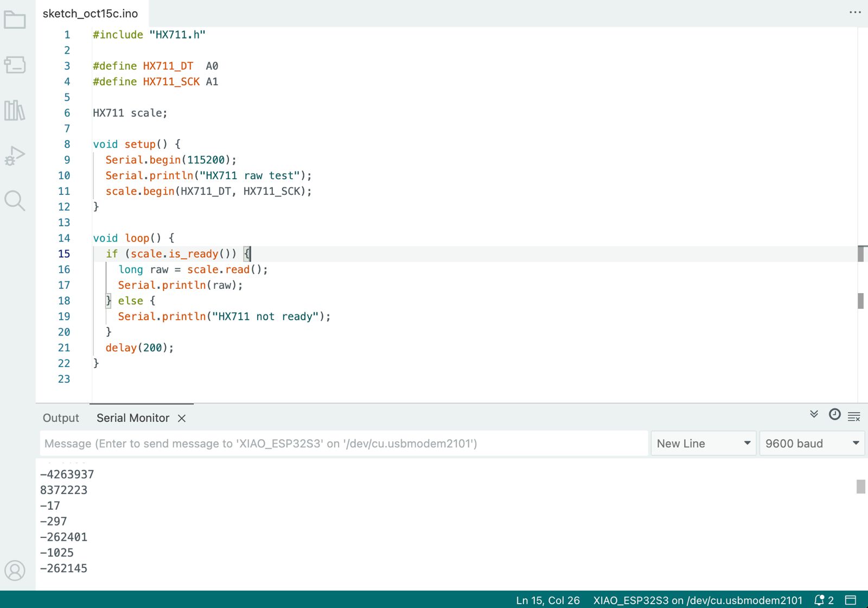The height and width of the screenshot is (608, 868).
Task: Click XIAO_ESP32S3 board info in status bar
Action: click(697, 600)
